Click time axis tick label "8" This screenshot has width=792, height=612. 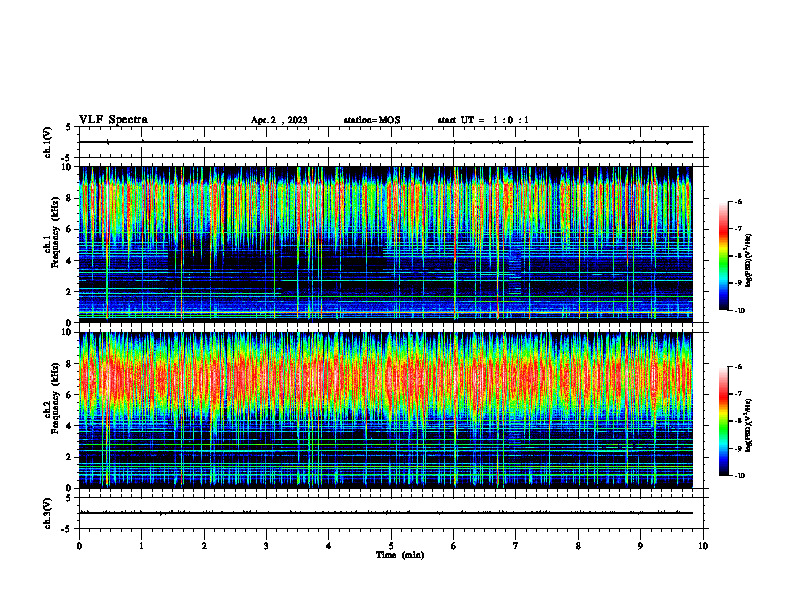(x=578, y=546)
